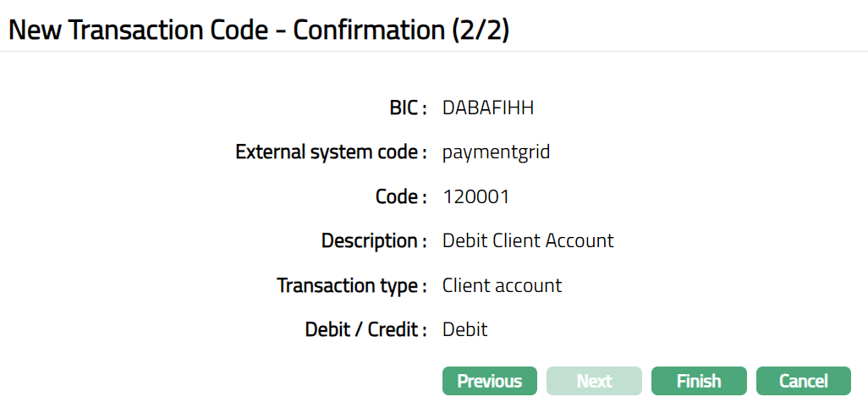Click the Previous button
This screenshot has height=419, width=868.
point(489,381)
